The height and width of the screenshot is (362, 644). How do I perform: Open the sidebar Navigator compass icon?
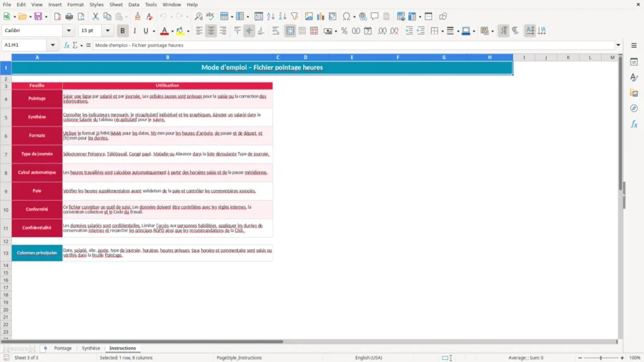pos(634,108)
